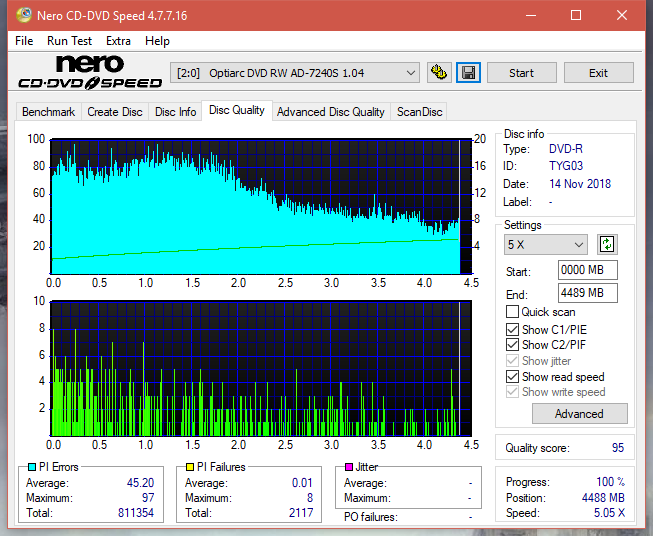Open the 5 X speed dropdown
The height and width of the screenshot is (536, 653).
coord(546,244)
